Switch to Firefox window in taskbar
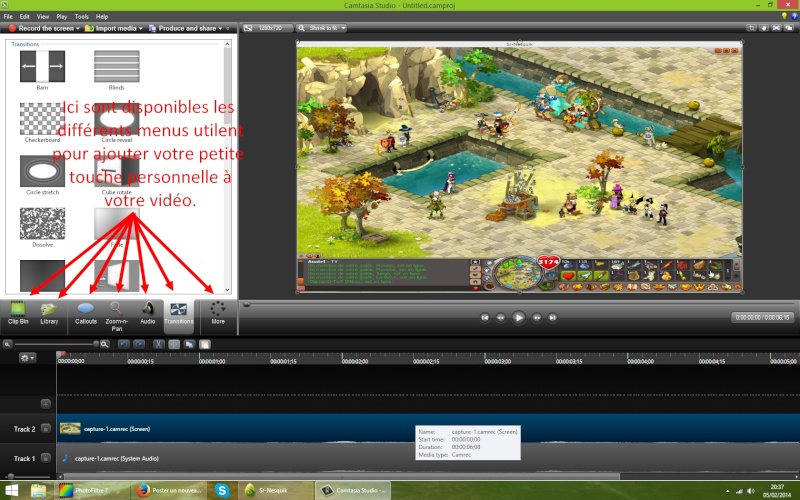 pos(168,490)
